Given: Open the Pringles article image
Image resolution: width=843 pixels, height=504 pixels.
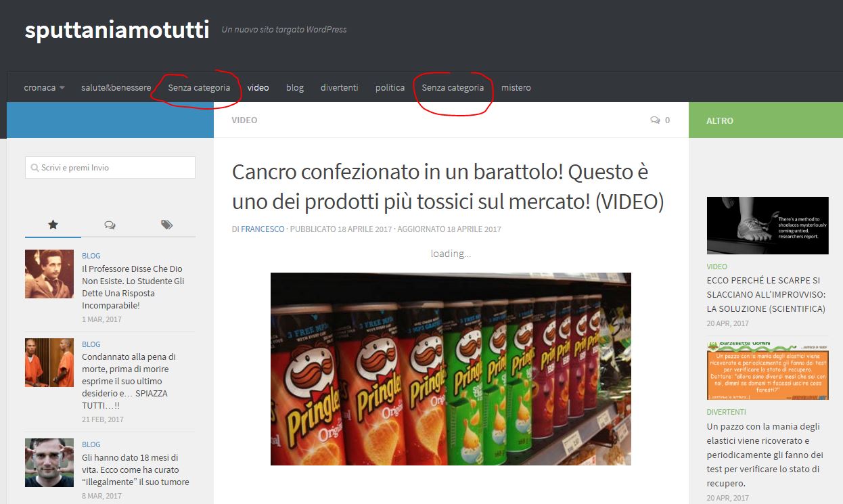Looking at the screenshot, I should pyautogui.click(x=451, y=369).
